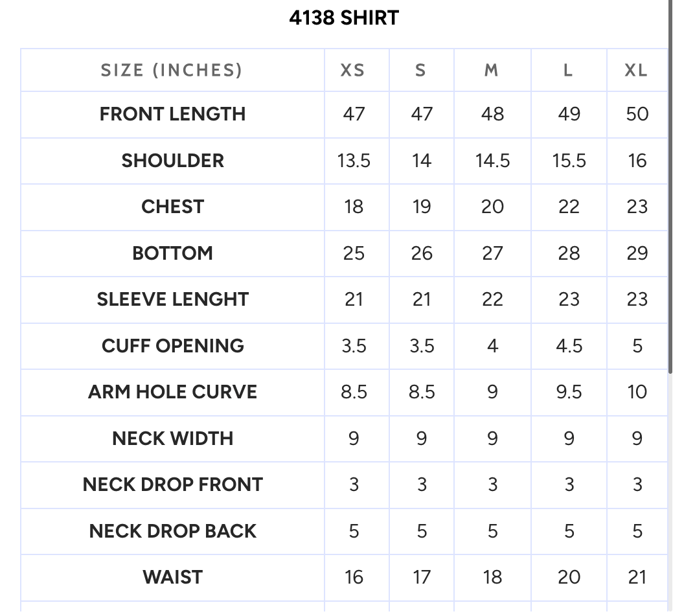684x616 pixels.
Task: Select the NECK DROP FRONT label
Action: 173,485
